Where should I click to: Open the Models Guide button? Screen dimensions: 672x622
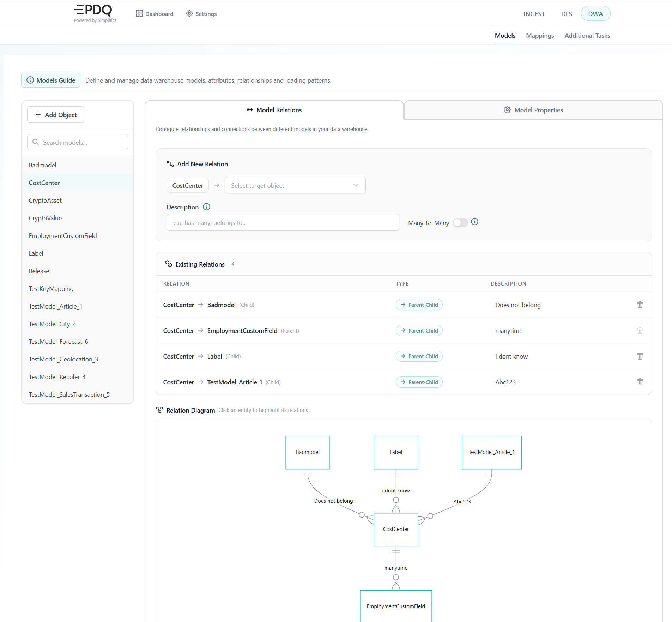[x=51, y=80]
